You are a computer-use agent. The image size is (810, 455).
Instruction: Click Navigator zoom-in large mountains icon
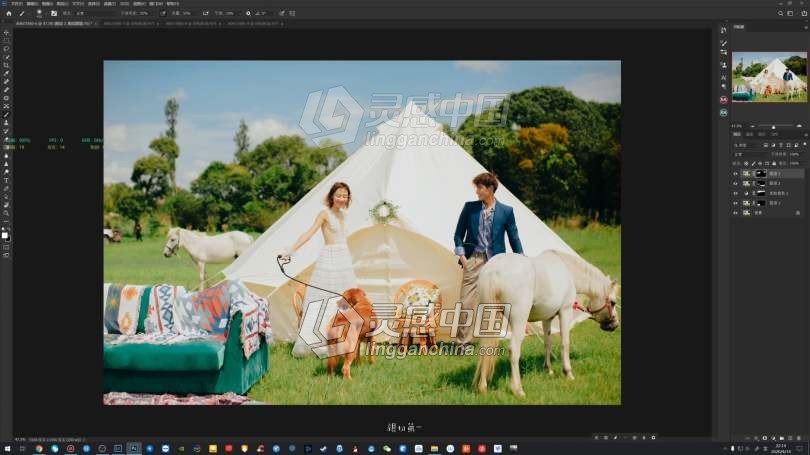pyautogui.click(x=799, y=127)
